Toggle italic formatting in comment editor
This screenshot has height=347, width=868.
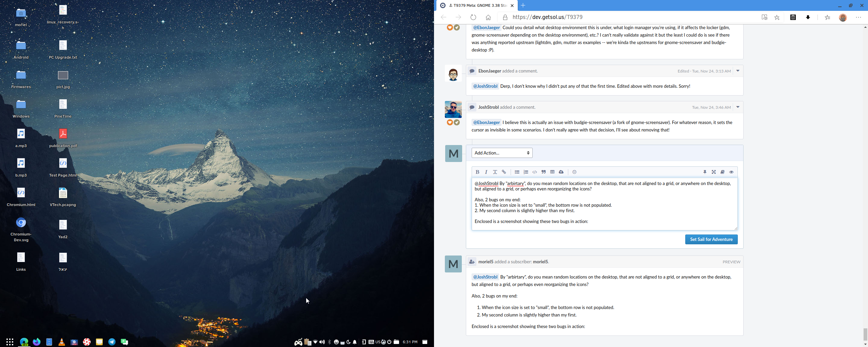tap(486, 172)
